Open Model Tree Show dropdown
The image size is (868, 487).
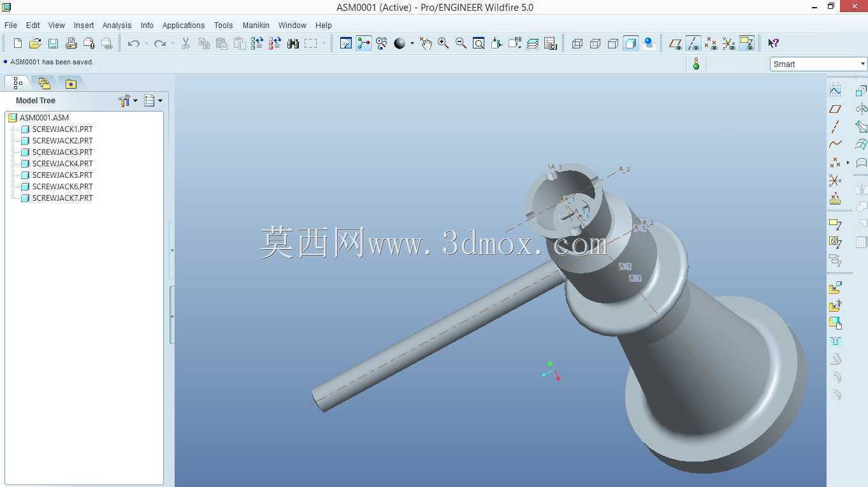tap(153, 101)
